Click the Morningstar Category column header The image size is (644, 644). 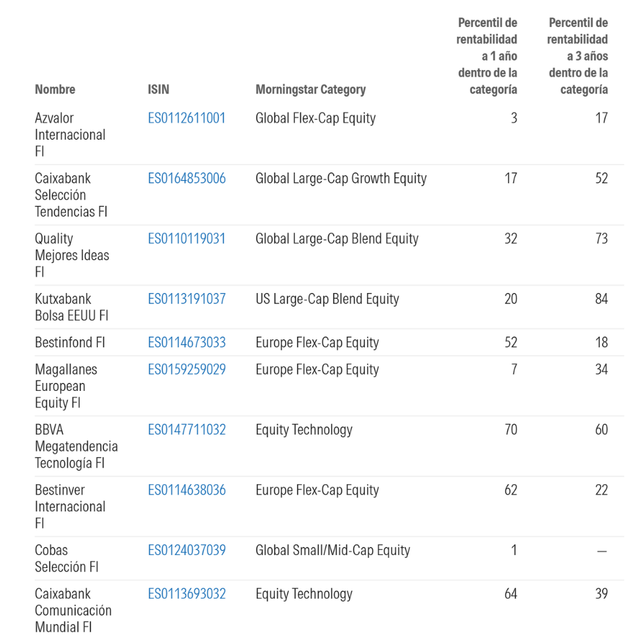point(310,90)
